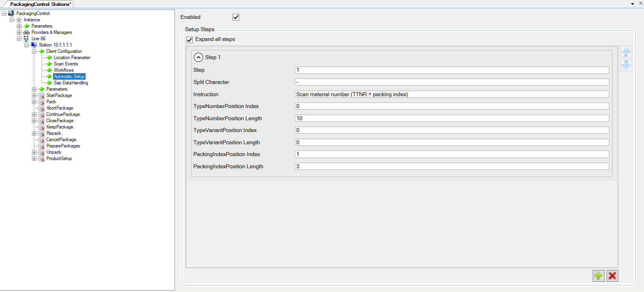Expand the top-level Parameters node under Instance
The image size is (644, 292).
[19, 26]
